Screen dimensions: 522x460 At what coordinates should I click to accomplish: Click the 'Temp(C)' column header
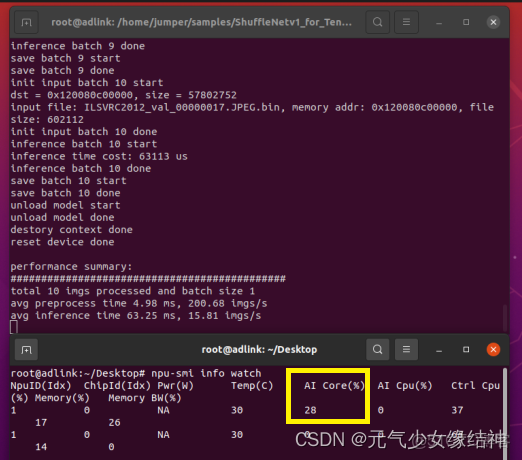point(252,386)
